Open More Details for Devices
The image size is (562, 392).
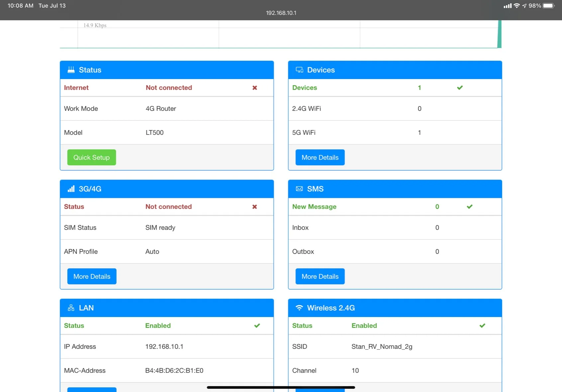tap(320, 157)
